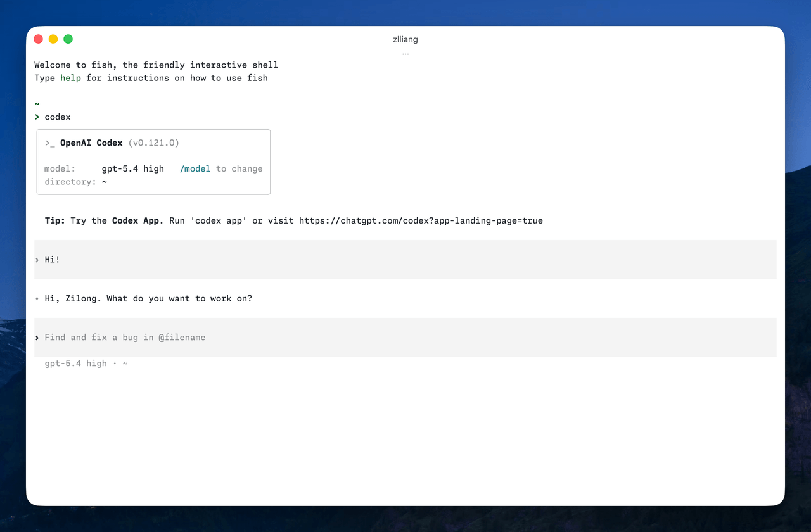Click the green "~" directory line above the prompt

tap(37, 104)
